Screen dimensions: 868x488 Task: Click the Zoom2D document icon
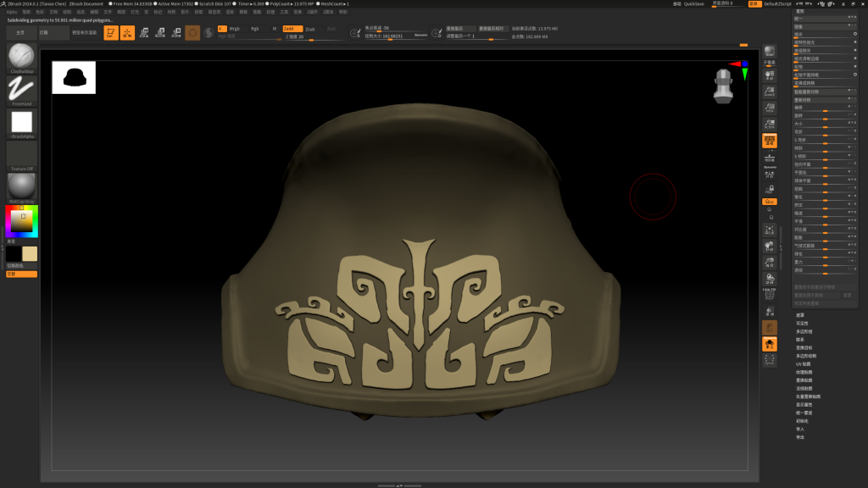770,91
